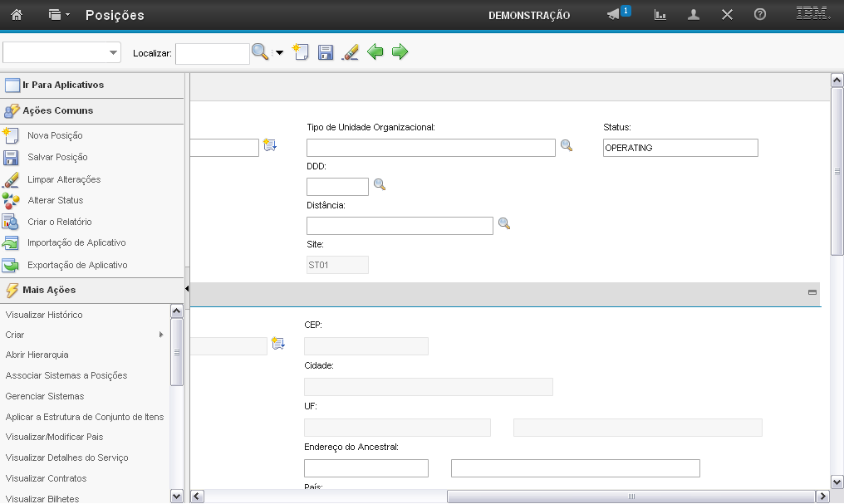Open the query dropdown at toolbar left
This screenshot has width=844, height=504.
113,53
